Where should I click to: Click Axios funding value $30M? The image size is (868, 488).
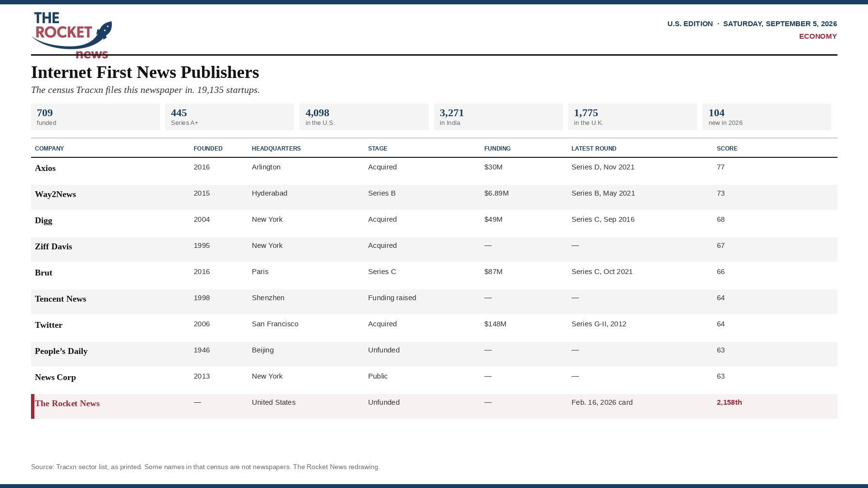coord(493,167)
